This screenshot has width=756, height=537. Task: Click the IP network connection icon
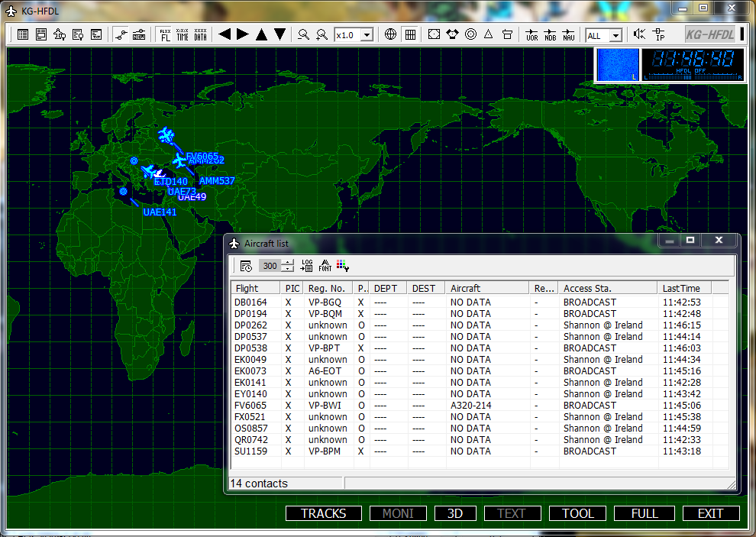(x=658, y=34)
